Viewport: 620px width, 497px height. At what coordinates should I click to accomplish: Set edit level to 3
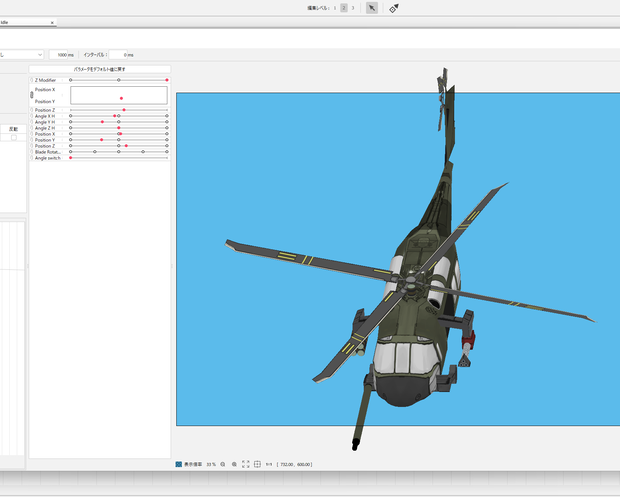353,8
